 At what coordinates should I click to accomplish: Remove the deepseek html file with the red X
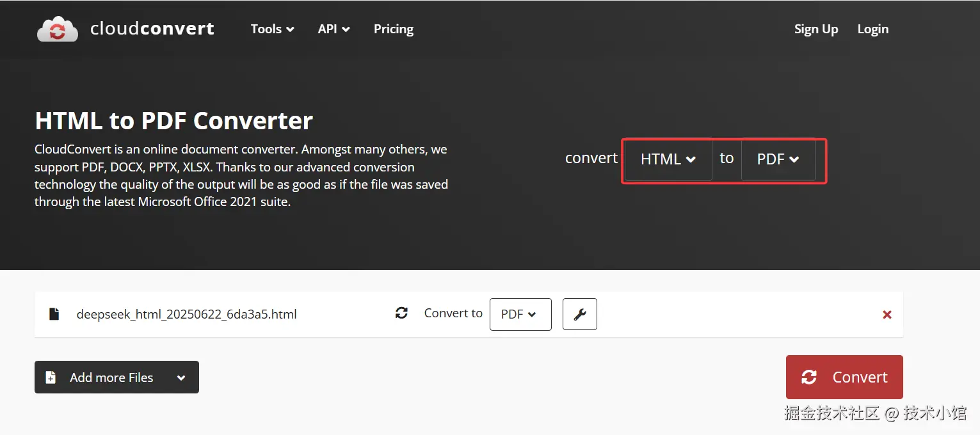coord(887,315)
